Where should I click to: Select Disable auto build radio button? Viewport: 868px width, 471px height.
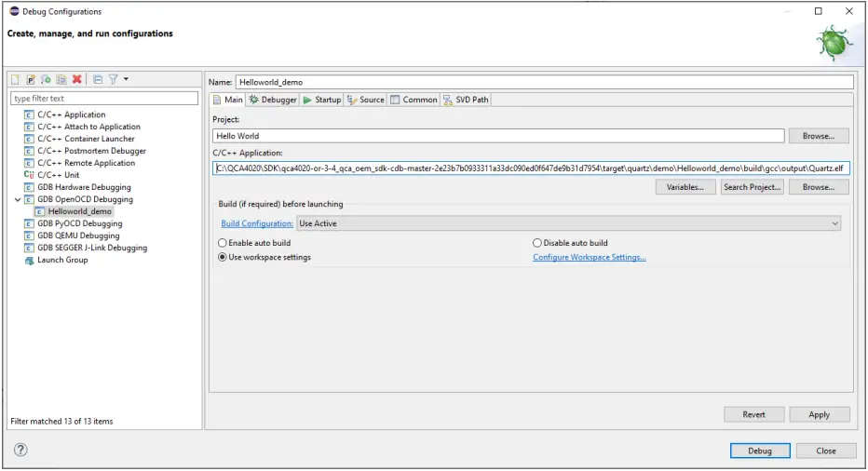(x=537, y=243)
